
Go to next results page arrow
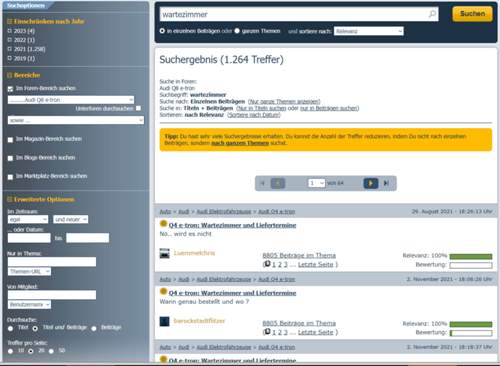(x=371, y=183)
